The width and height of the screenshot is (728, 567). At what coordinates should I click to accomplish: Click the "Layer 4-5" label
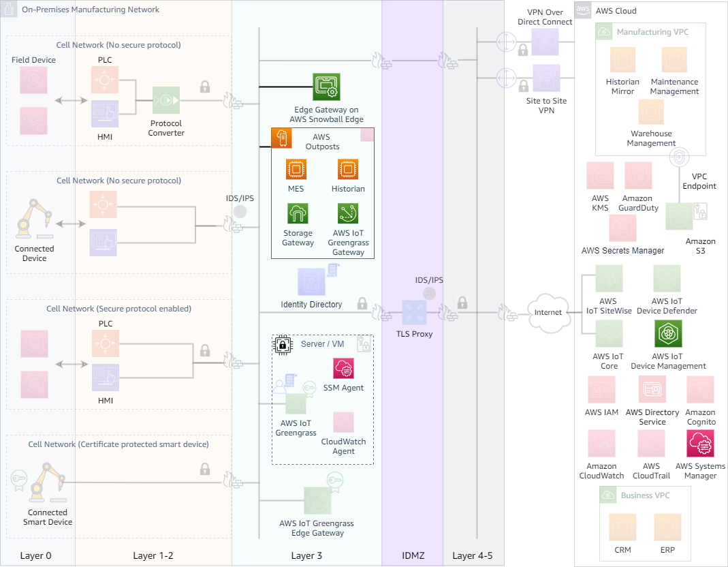click(x=473, y=556)
